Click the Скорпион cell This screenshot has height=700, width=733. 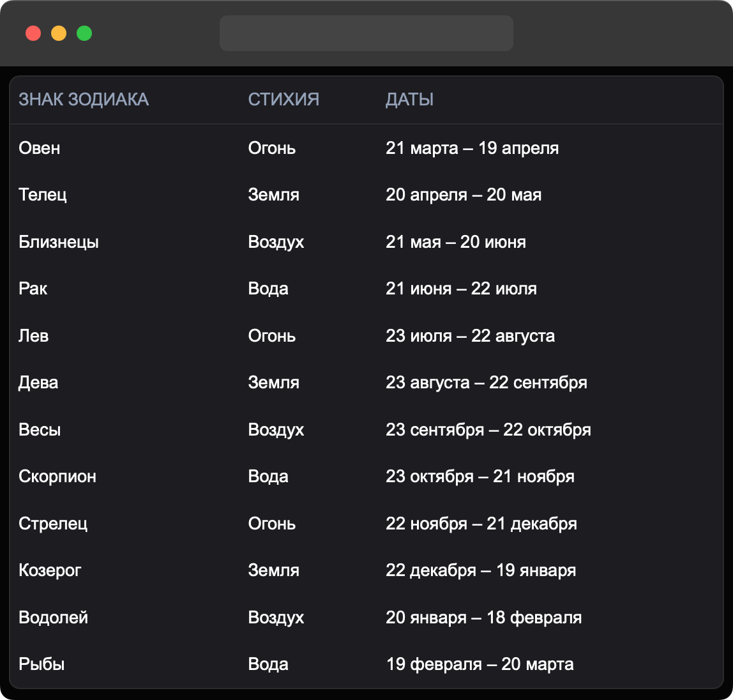point(57,476)
